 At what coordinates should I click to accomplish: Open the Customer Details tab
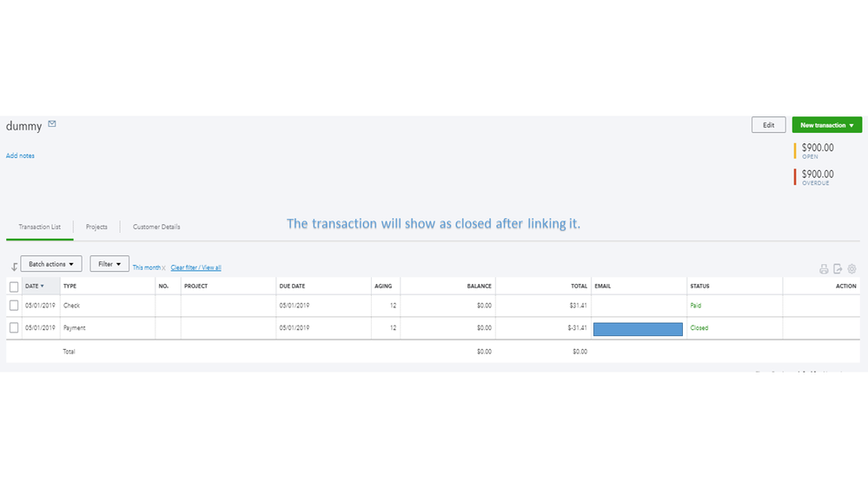[156, 228]
